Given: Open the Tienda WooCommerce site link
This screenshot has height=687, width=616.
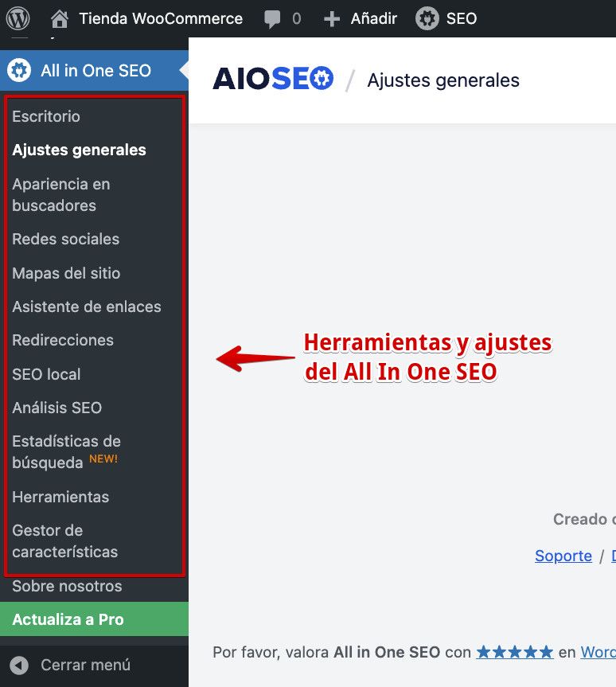Looking at the screenshot, I should point(160,19).
